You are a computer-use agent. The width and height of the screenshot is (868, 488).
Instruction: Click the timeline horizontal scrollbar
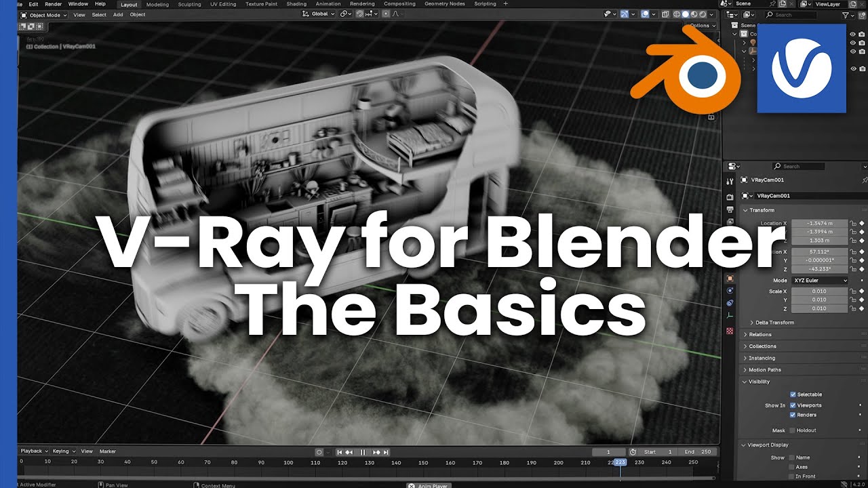(x=366, y=477)
